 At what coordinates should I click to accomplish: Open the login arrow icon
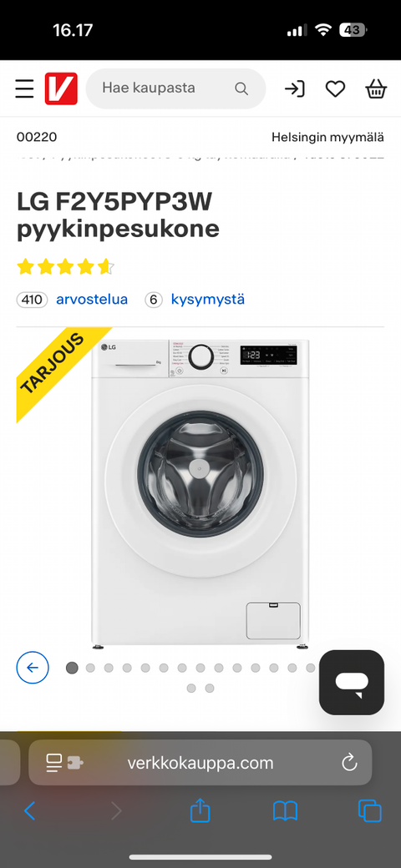294,88
